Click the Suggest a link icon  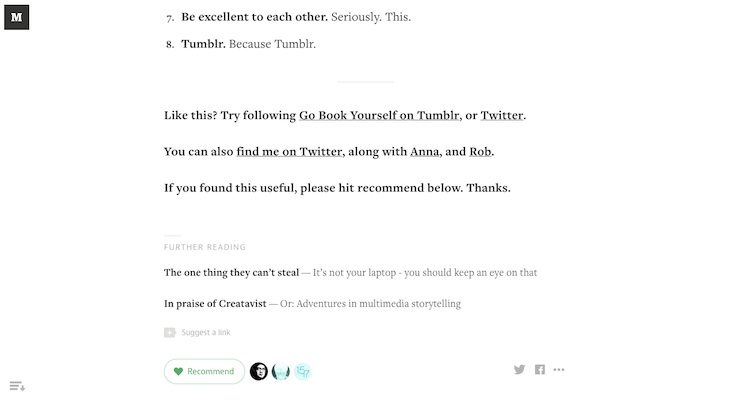[x=170, y=333]
